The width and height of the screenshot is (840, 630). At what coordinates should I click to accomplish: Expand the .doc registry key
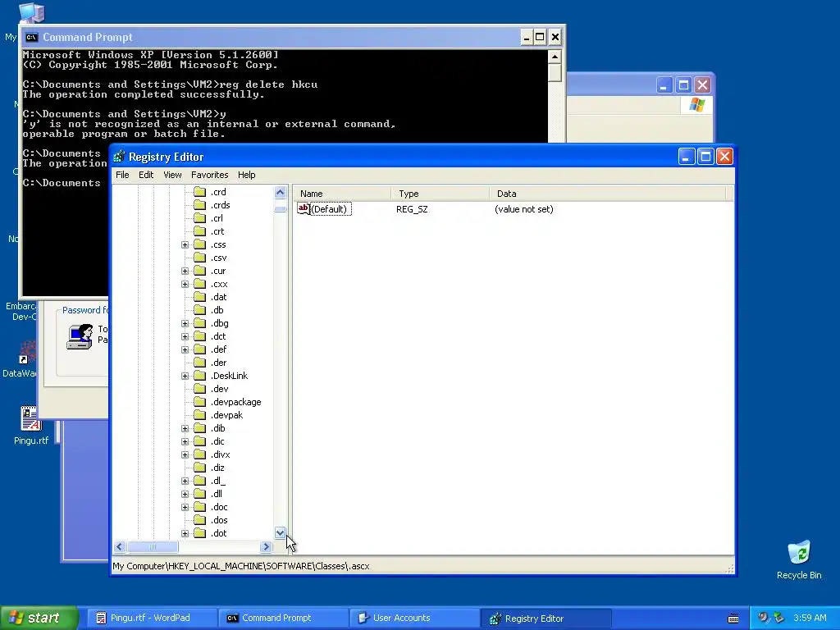pos(185,507)
